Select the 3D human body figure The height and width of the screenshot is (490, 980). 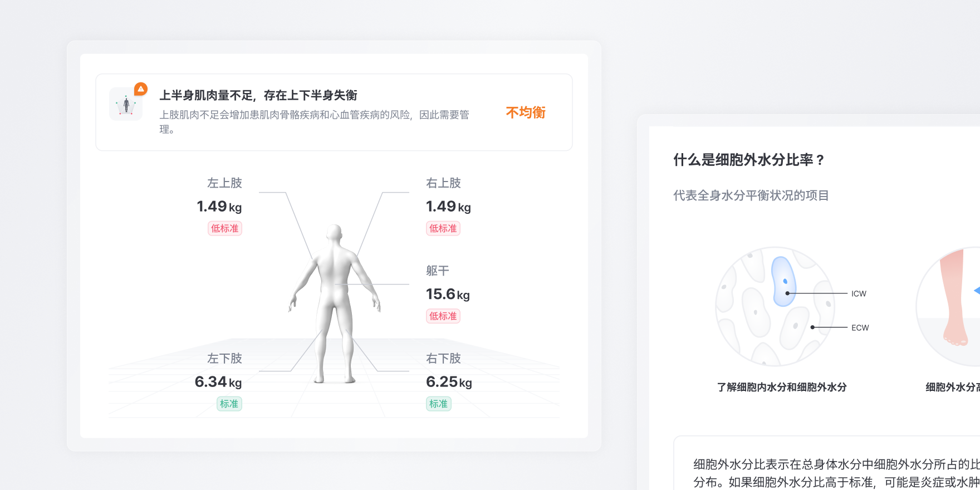coord(335,304)
